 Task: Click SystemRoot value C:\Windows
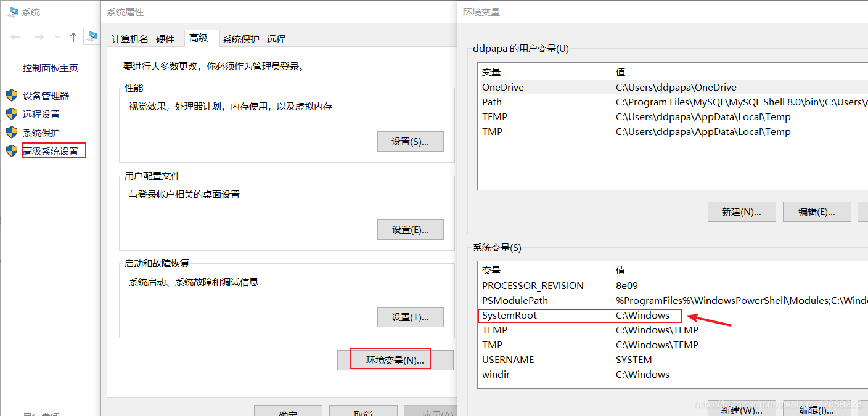click(643, 316)
